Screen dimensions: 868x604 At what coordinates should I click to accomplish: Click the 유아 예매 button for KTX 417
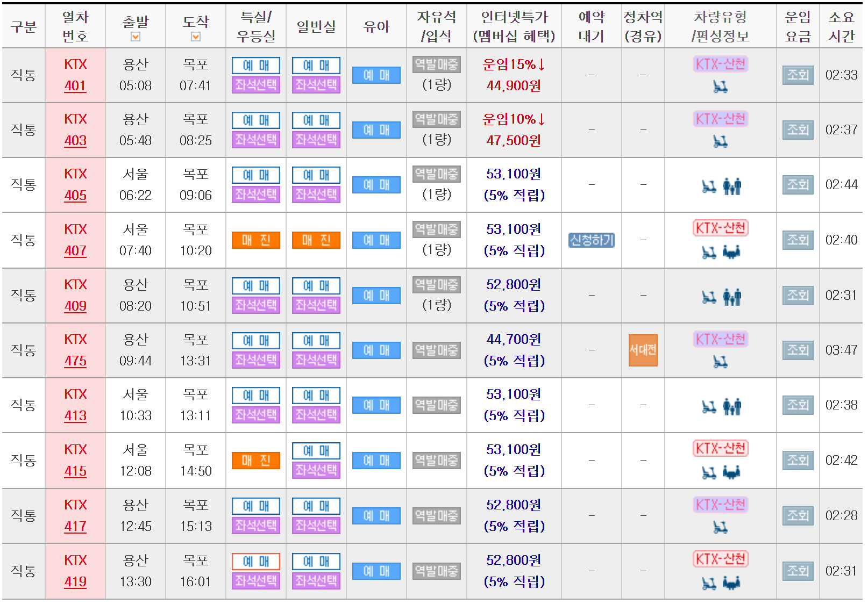coord(376,516)
